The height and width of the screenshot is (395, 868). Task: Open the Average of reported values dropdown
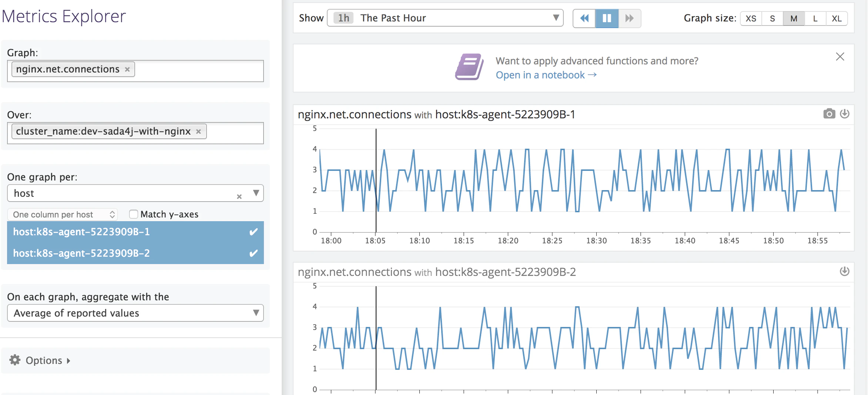135,313
